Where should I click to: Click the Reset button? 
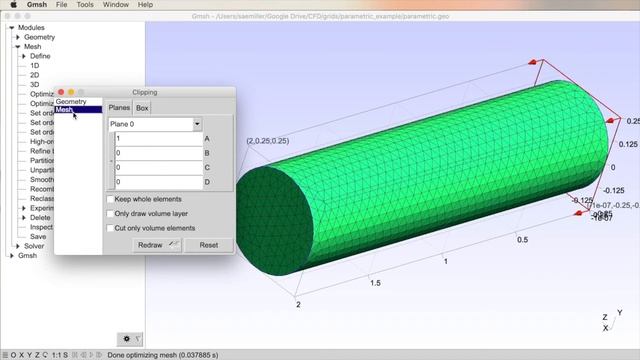coord(209,245)
